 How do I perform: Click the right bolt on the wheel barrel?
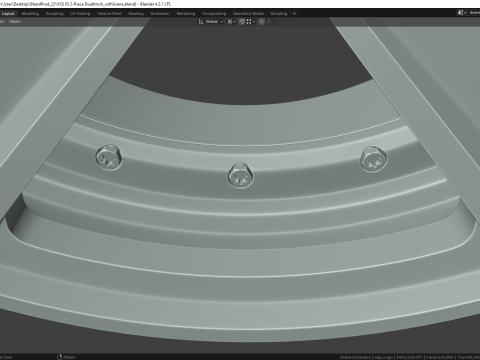click(x=373, y=159)
